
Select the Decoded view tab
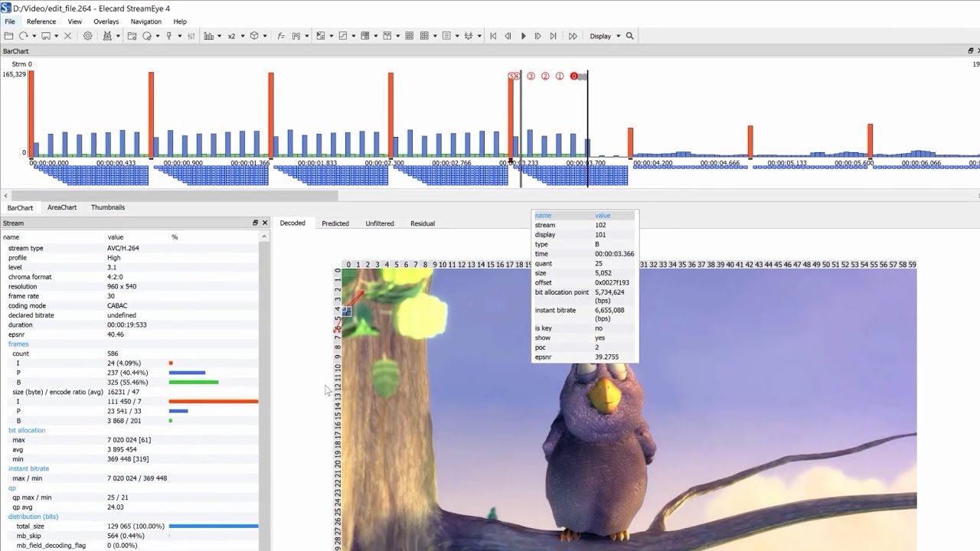coord(292,223)
